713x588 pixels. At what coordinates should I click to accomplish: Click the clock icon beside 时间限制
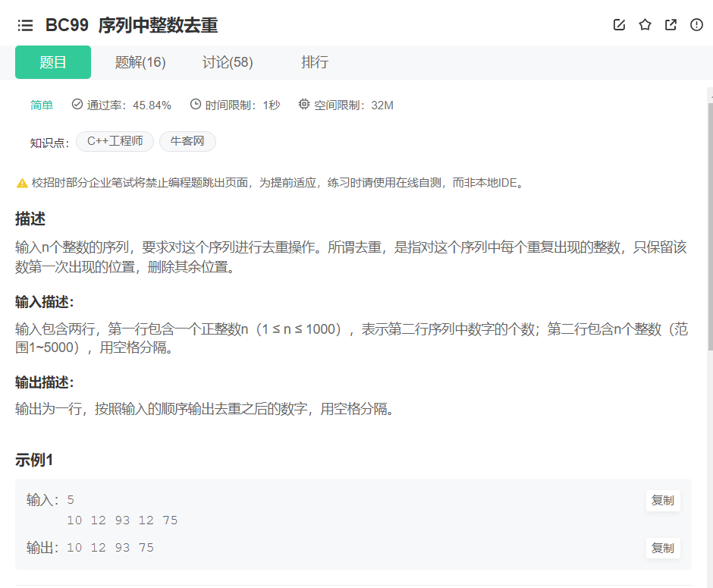196,105
